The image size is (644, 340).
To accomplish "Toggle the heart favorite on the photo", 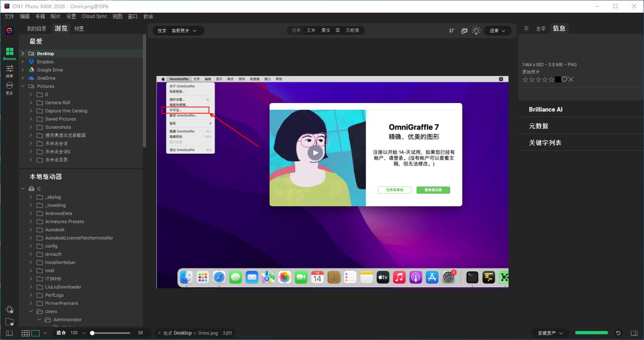I will coord(564,79).
